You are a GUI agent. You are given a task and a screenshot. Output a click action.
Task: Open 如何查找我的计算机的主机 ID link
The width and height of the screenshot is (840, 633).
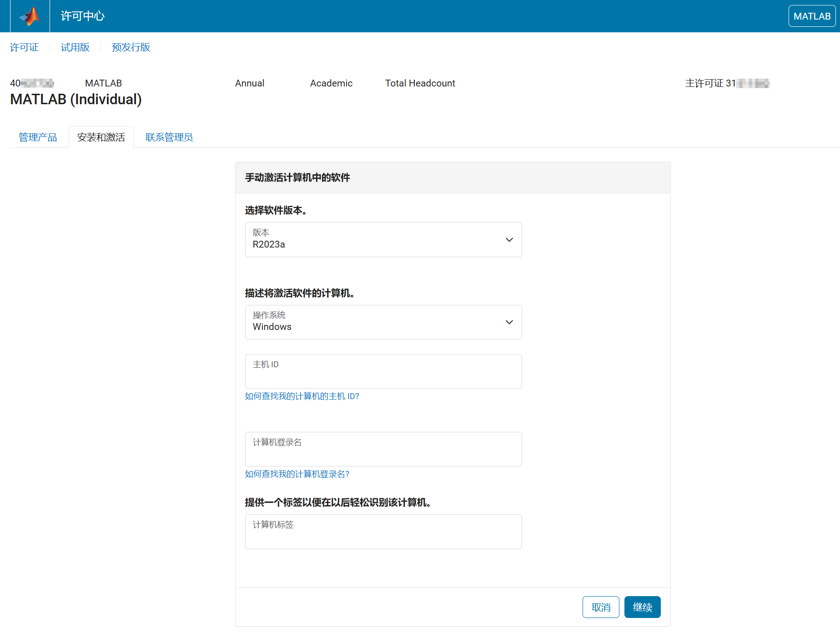[x=302, y=396]
